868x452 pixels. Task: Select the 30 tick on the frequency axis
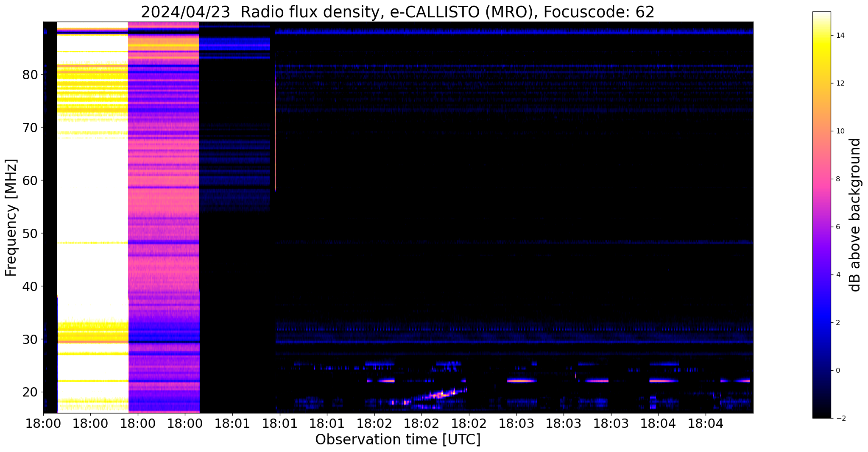tap(30, 340)
